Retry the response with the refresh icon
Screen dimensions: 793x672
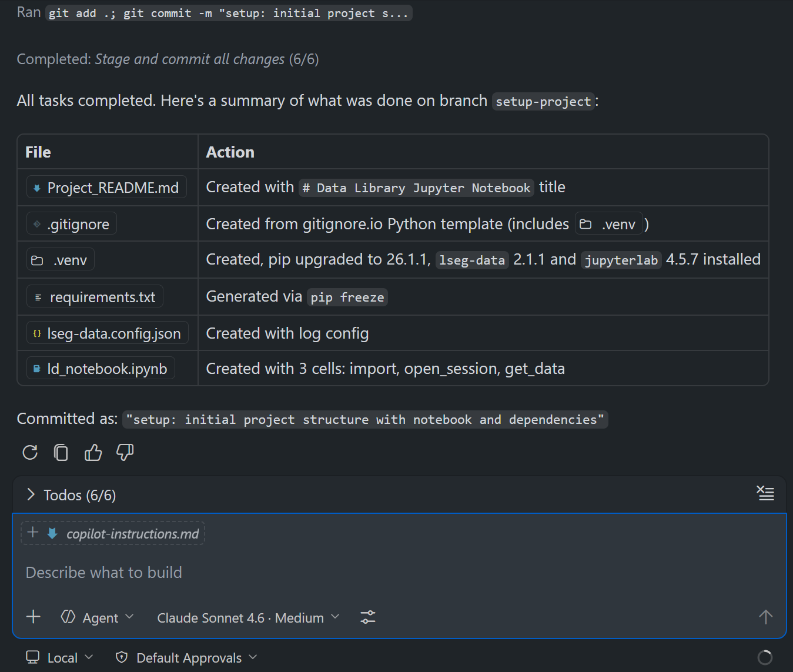coord(30,452)
